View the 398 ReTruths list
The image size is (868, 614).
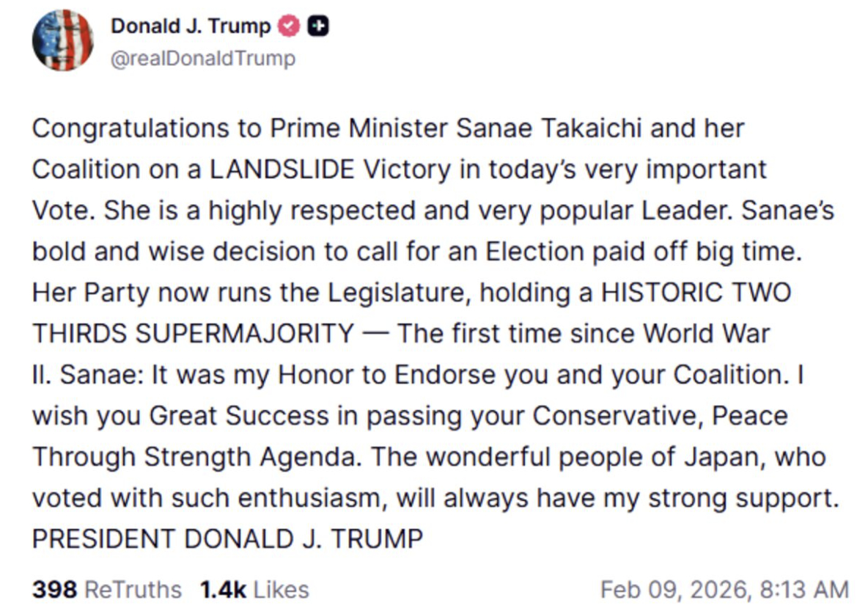coord(106,589)
